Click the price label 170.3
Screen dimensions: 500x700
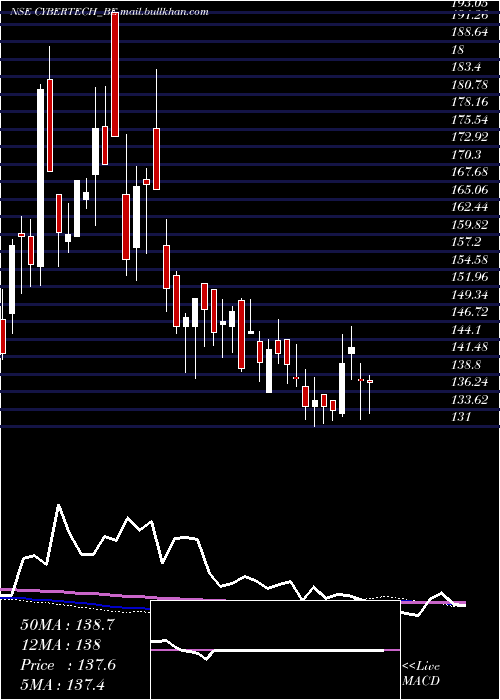pos(466,154)
